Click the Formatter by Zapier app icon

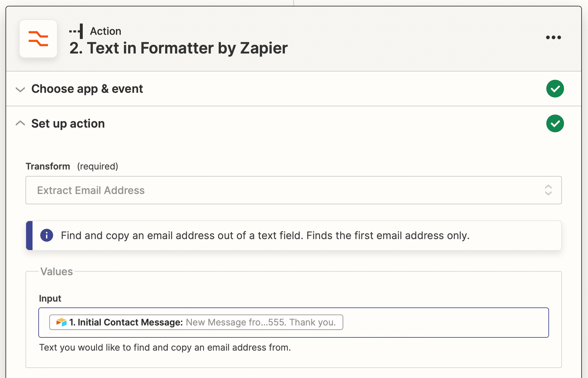[38, 39]
